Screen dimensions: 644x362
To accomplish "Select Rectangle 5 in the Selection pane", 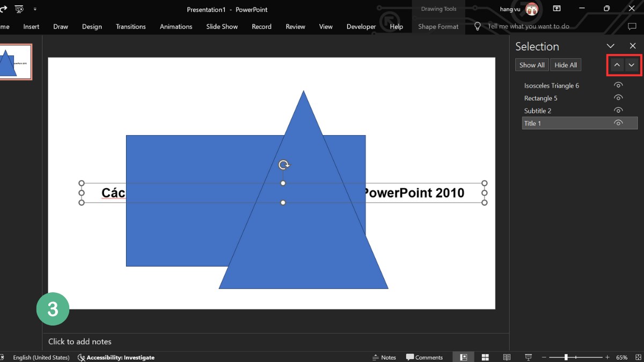I will click(540, 98).
